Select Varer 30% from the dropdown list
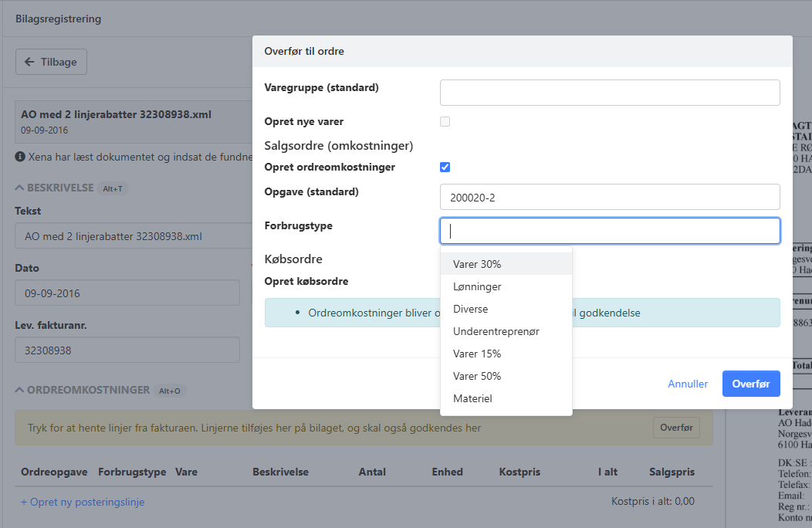The height and width of the screenshot is (528, 812). pyautogui.click(x=477, y=264)
